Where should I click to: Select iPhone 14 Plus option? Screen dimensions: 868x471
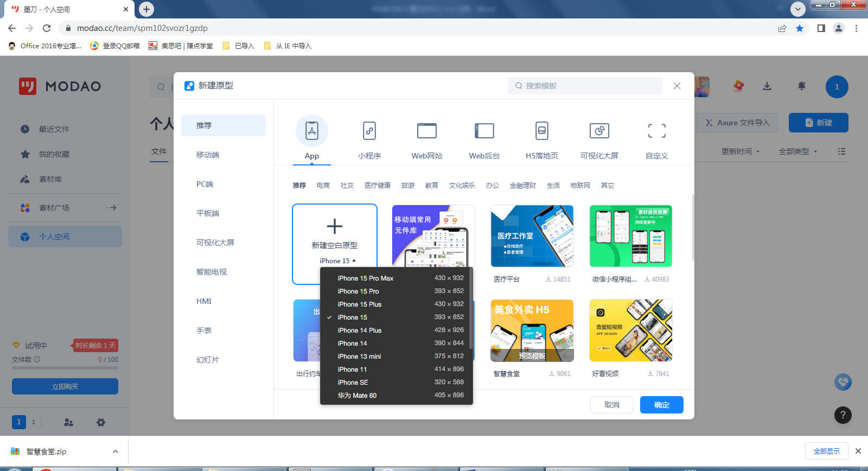397,330
